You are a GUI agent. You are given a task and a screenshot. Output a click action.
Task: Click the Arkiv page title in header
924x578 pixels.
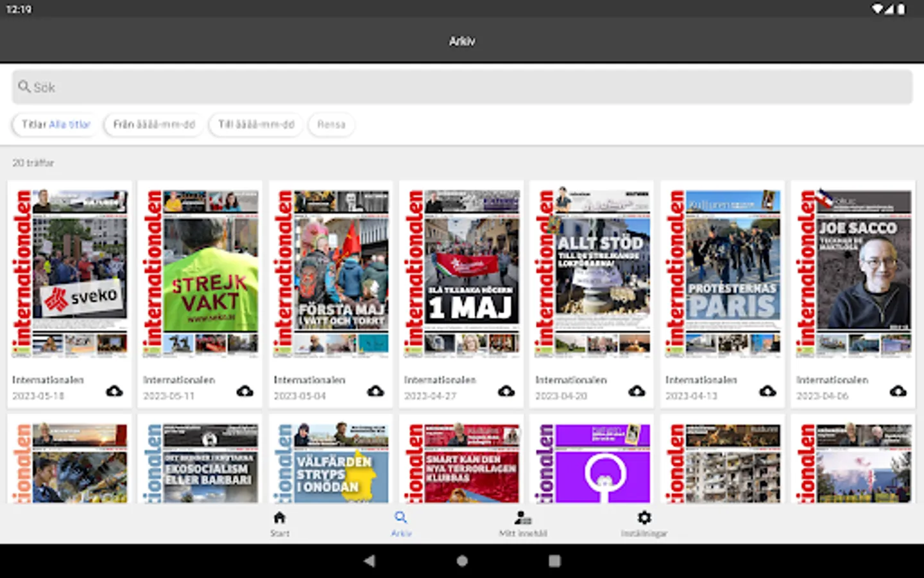(x=462, y=41)
